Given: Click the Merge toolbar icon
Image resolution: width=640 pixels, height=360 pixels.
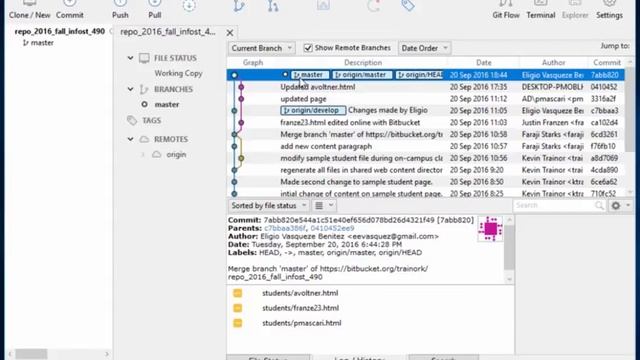Looking at the screenshot, I should [x=273, y=6].
